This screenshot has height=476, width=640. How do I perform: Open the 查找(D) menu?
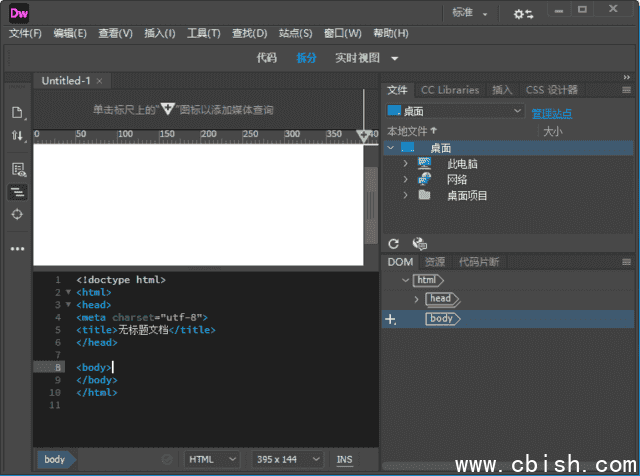[x=249, y=33]
